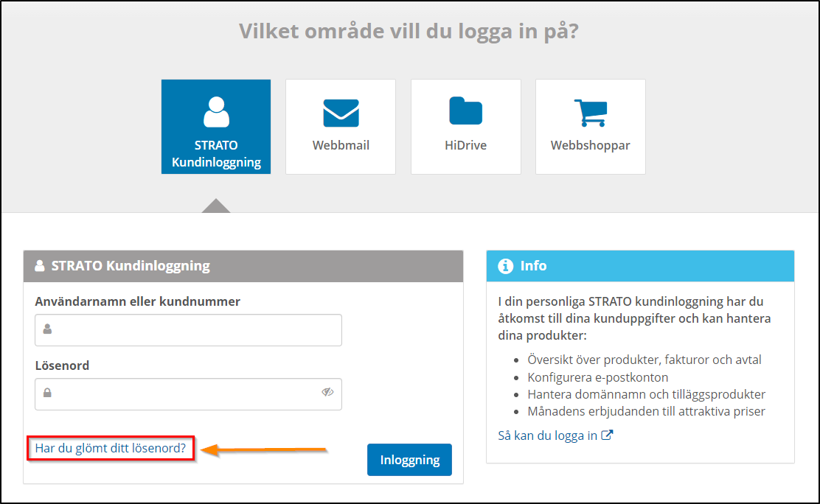Click the padlock icon in password field
820x504 pixels.
point(47,393)
